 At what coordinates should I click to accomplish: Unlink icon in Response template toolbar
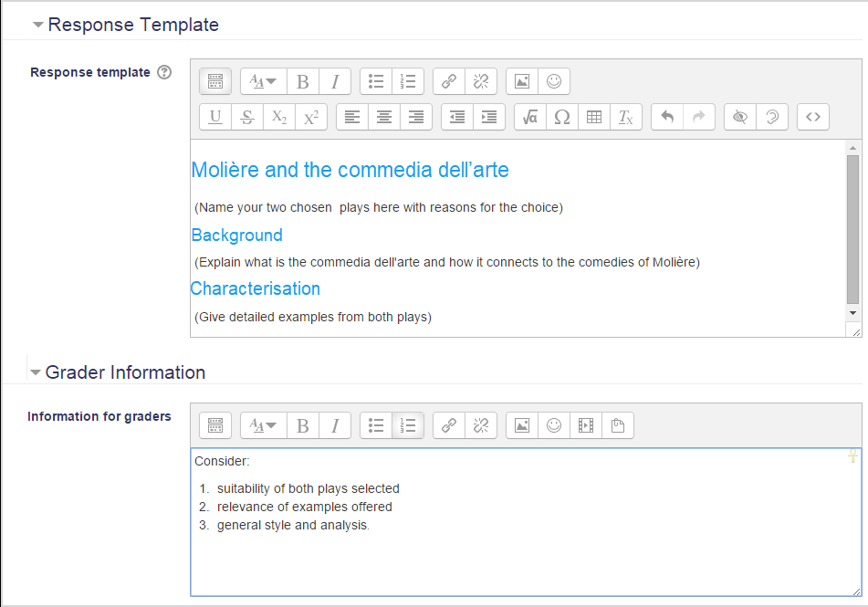(481, 81)
